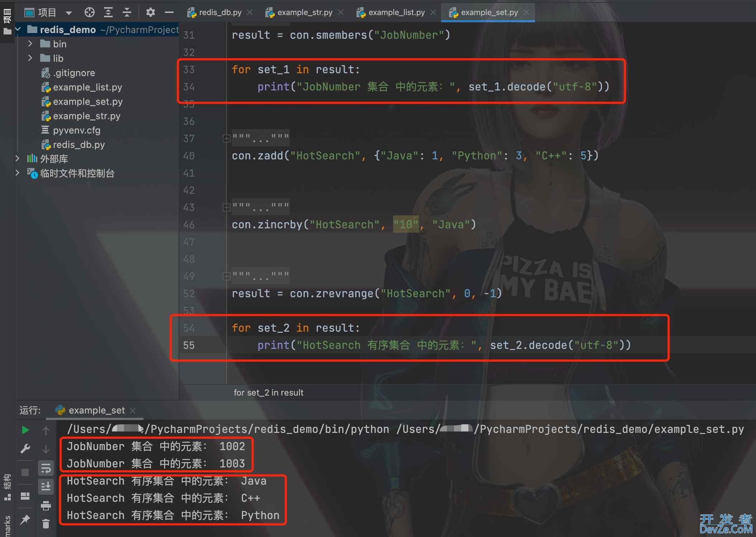
Task: Hide the project tool window with minus icon
Action: [169, 13]
